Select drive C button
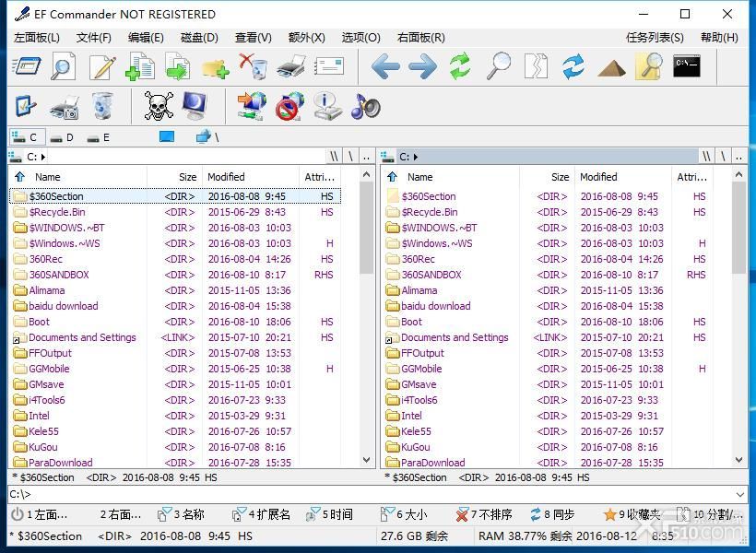This screenshot has height=553, width=756. point(28,137)
